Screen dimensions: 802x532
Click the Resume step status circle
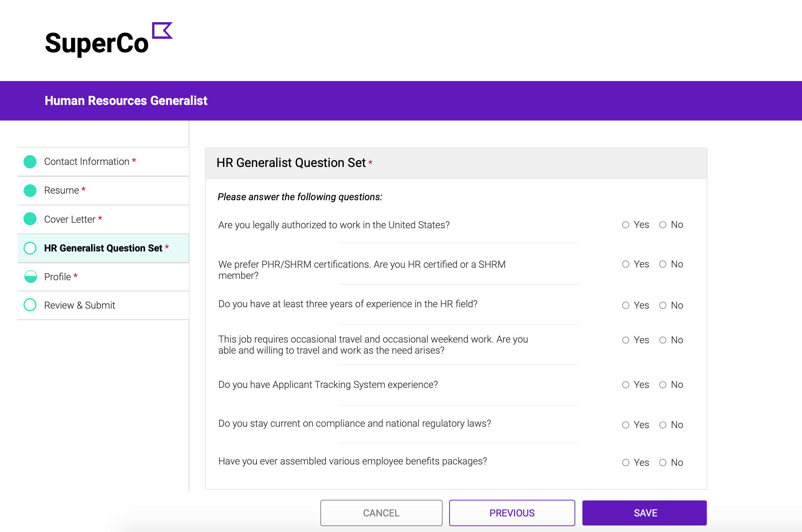[x=30, y=190]
